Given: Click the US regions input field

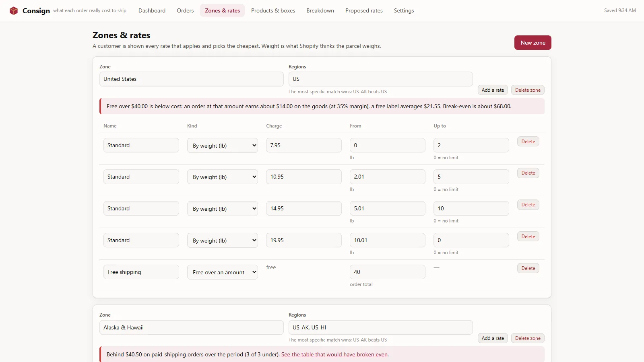Looking at the screenshot, I should (x=380, y=79).
